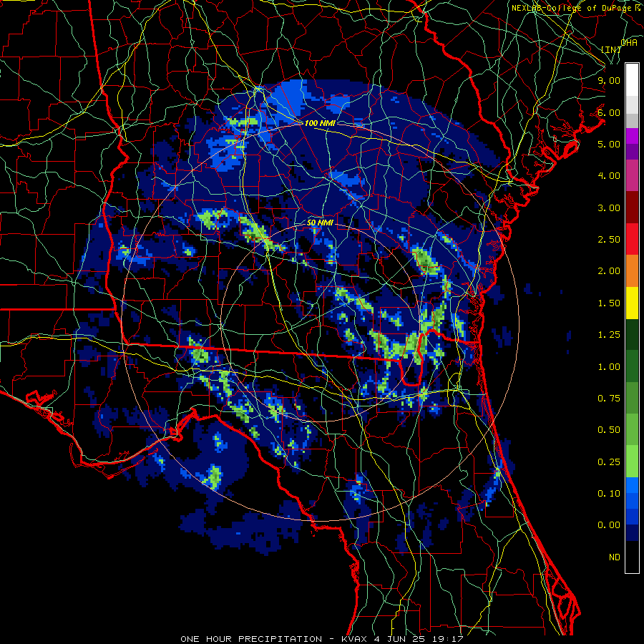Click the '2.50' scale label

(609, 240)
